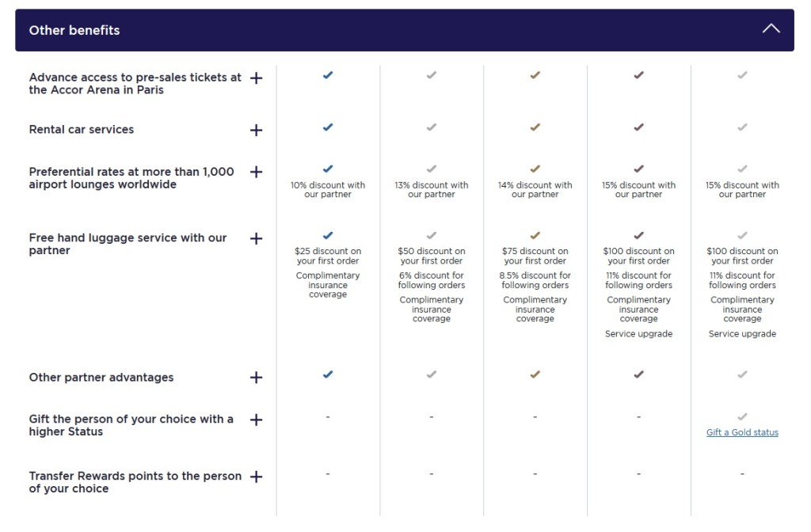Click checkmark above Gift a Gold status
The width and height of the screenshot is (811, 532).
(742, 416)
